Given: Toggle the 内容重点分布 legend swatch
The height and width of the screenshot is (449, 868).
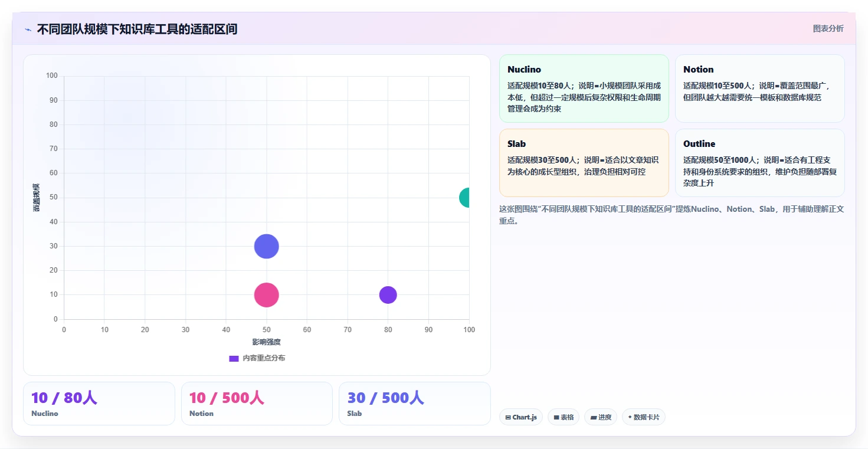Looking at the screenshot, I should (234, 358).
